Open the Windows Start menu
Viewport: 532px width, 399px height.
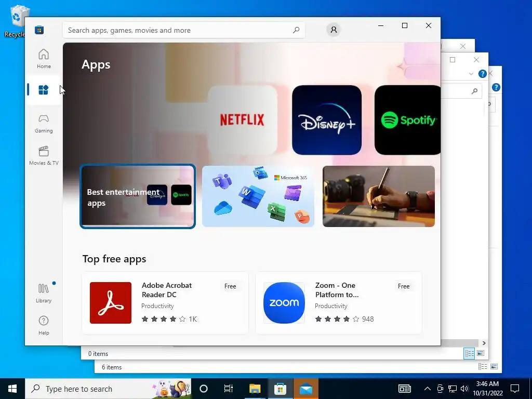[x=12, y=389]
